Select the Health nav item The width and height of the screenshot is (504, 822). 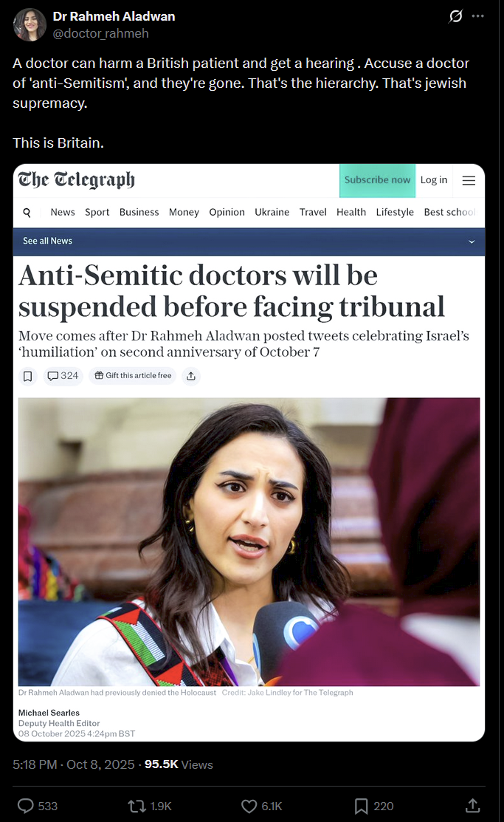(x=351, y=212)
